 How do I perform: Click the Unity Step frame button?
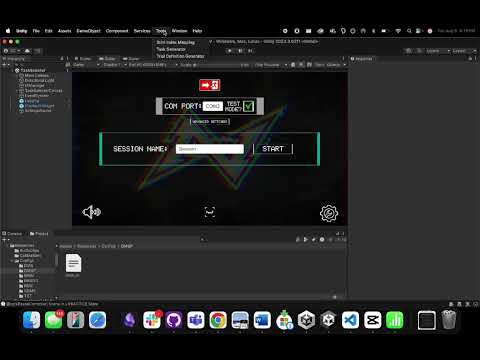251,51
